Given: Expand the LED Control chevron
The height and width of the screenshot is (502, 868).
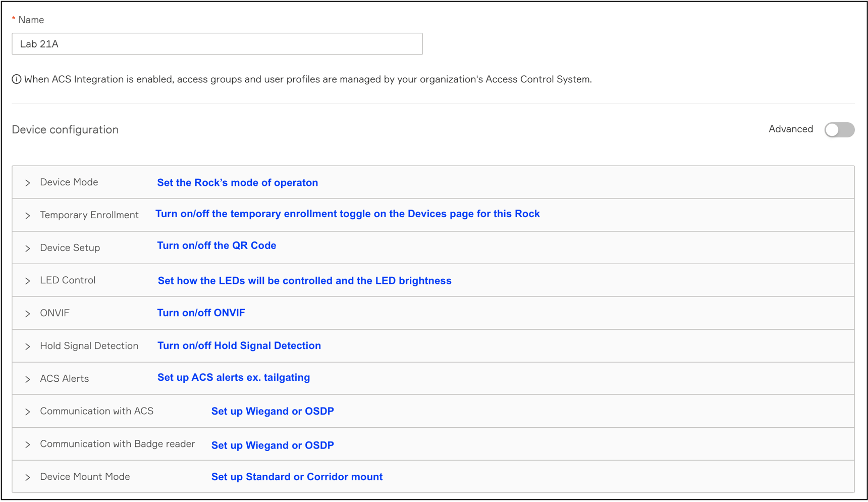Looking at the screenshot, I should click(28, 281).
